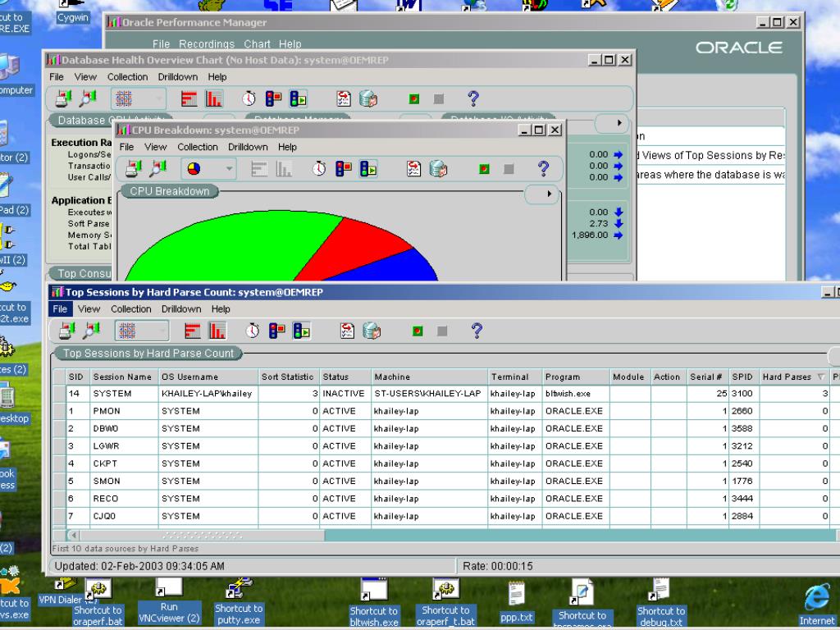840x630 pixels.
Task: Toggle green record button in Top Sessions toolbar
Action: tap(418, 331)
